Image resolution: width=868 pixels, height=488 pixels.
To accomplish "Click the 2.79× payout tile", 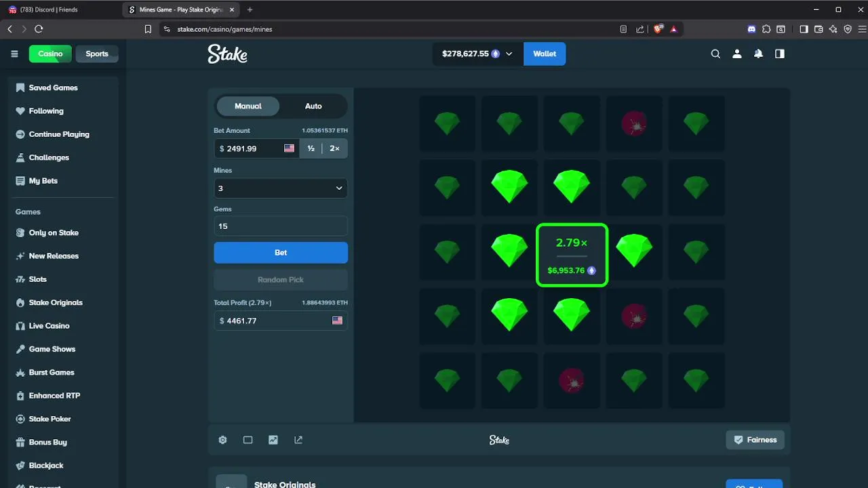I will (x=572, y=256).
